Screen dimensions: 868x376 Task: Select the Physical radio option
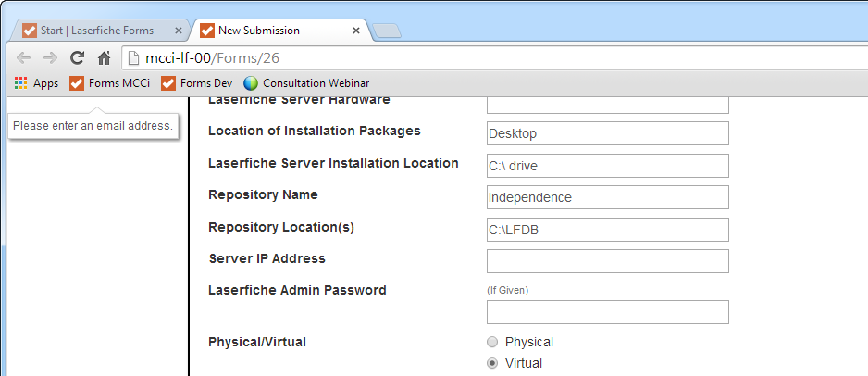pyautogui.click(x=492, y=342)
